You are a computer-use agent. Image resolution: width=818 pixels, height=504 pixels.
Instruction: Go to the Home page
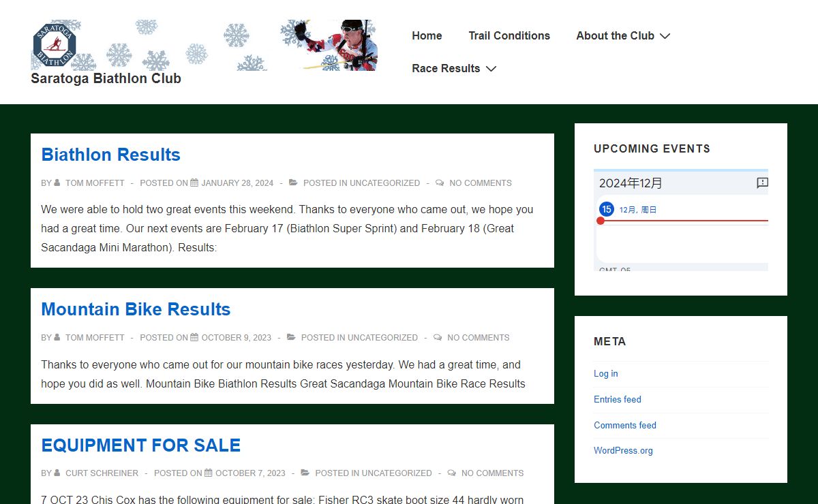(427, 35)
